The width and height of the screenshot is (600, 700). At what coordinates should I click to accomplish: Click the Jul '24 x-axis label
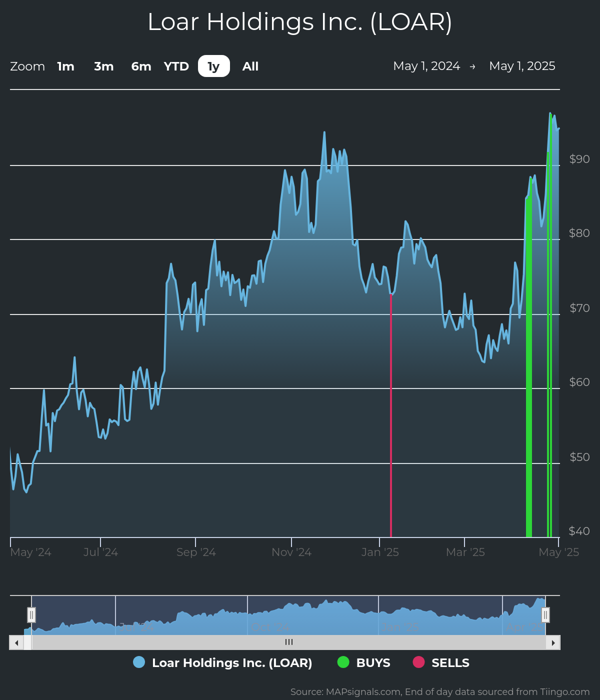(x=100, y=552)
